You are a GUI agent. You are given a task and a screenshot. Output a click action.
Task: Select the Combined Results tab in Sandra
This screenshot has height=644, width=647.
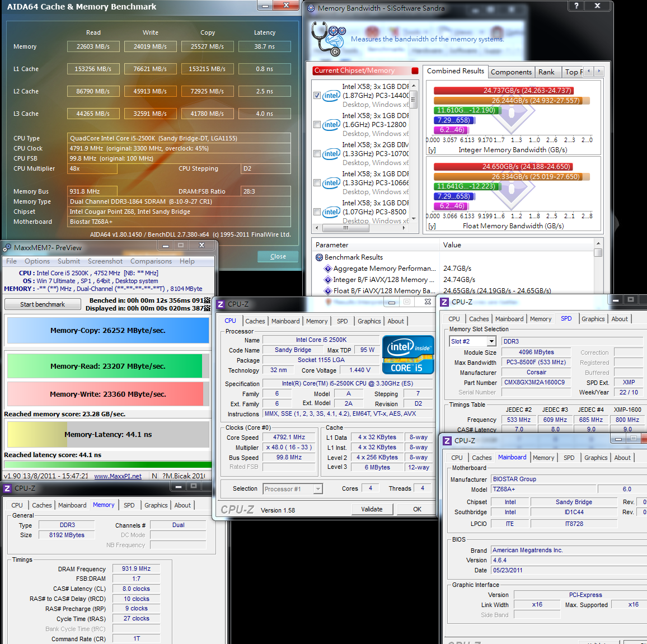point(456,71)
